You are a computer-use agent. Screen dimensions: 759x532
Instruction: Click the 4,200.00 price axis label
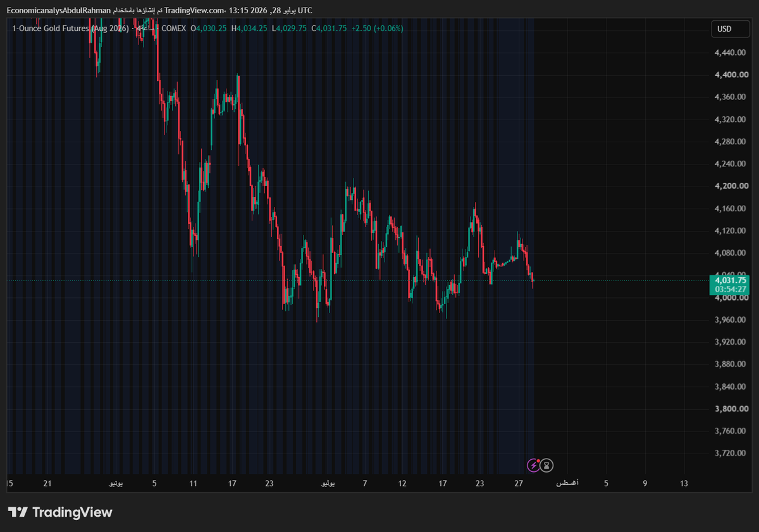click(730, 186)
